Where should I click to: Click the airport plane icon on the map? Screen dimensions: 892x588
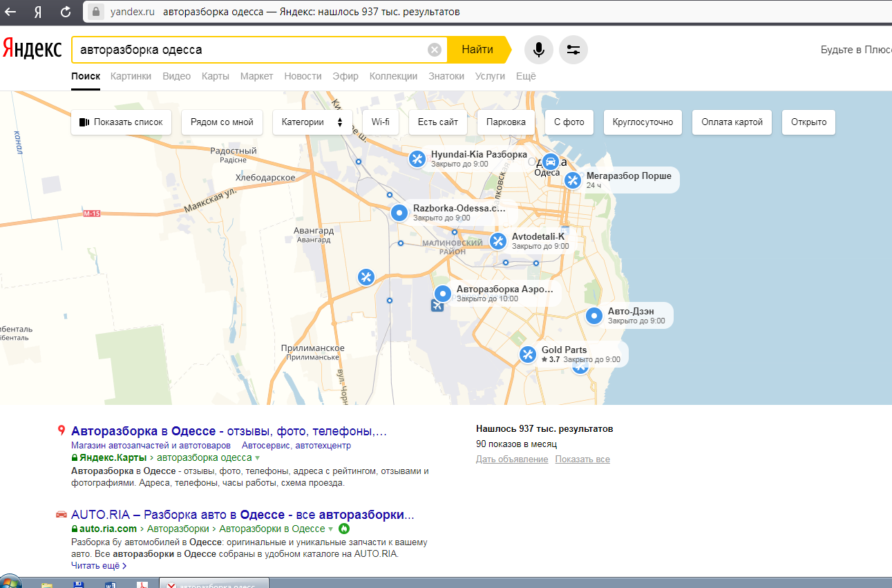point(437,305)
